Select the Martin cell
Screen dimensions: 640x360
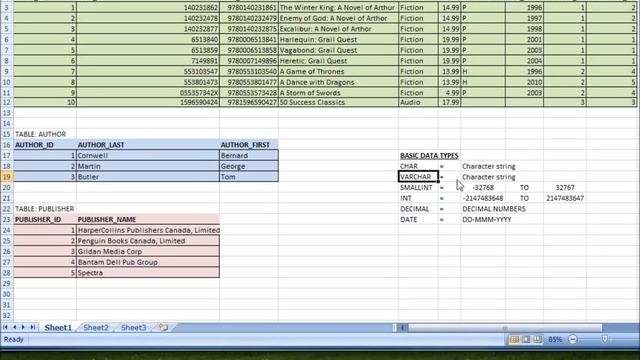tap(148, 166)
